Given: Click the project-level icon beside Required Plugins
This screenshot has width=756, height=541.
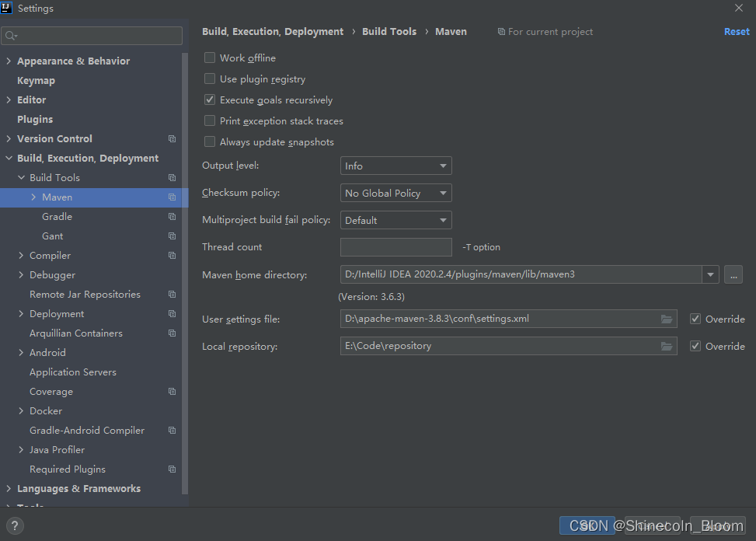Looking at the screenshot, I should (x=172, y=469).
